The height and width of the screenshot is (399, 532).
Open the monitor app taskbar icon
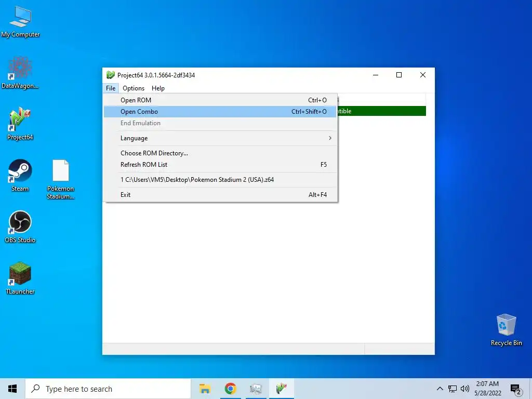tap(256, 389)
